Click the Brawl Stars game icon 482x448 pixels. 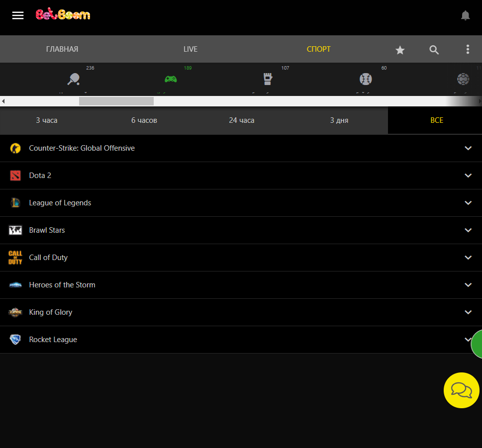coord(15,230)
